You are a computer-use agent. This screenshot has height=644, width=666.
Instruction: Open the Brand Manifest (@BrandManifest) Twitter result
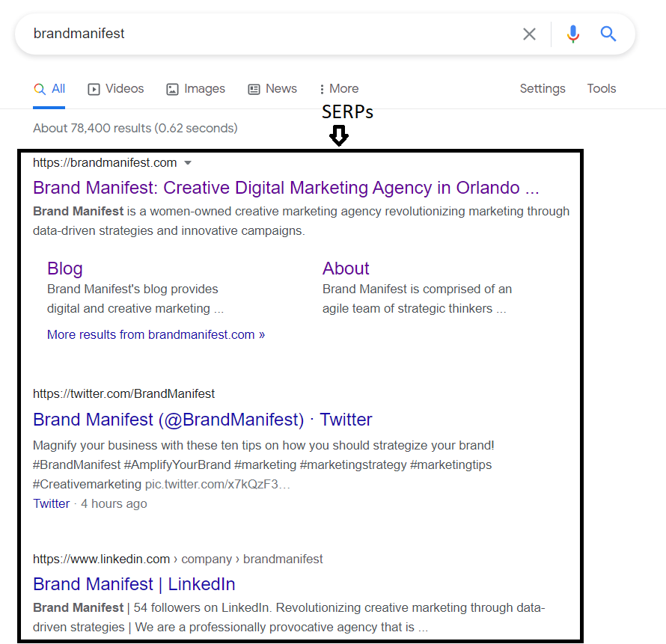[x=203, y=420]
